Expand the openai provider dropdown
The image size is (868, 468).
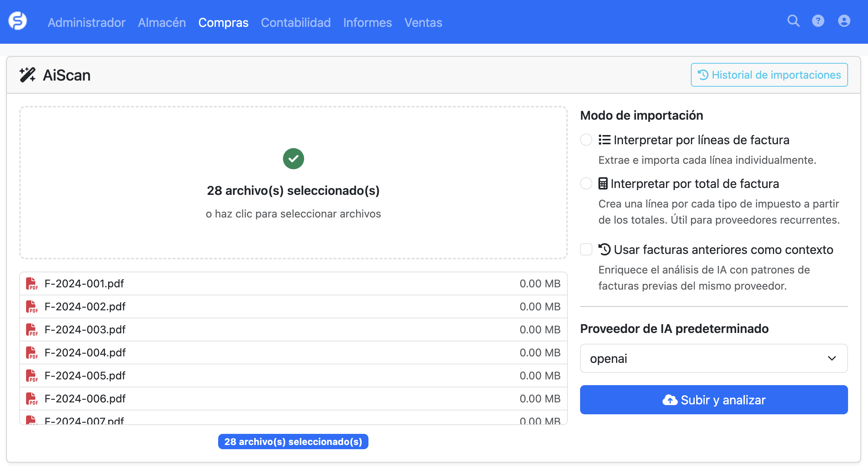pyautogui.click(x=713, y=358)
